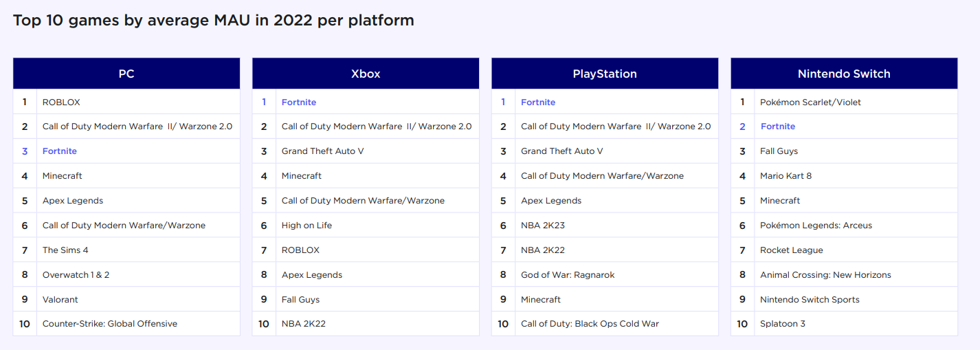Image resolution: width=980 pixels, height=350 pixels.
Task: Click the Fortnite link in the Xbox table
Action: click(299, 102)
